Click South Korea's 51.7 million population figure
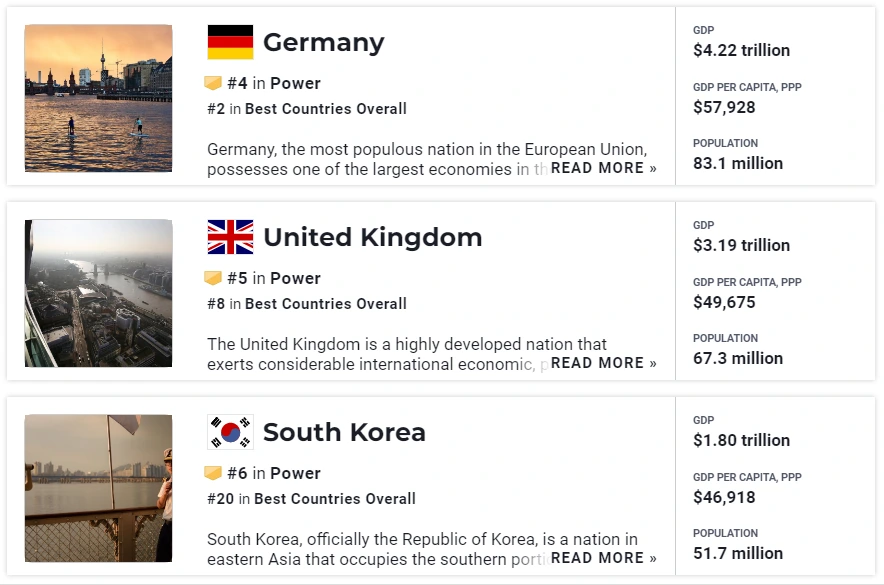Image resolution: width=884 pixels, height=585 pixels. (738, 553)
